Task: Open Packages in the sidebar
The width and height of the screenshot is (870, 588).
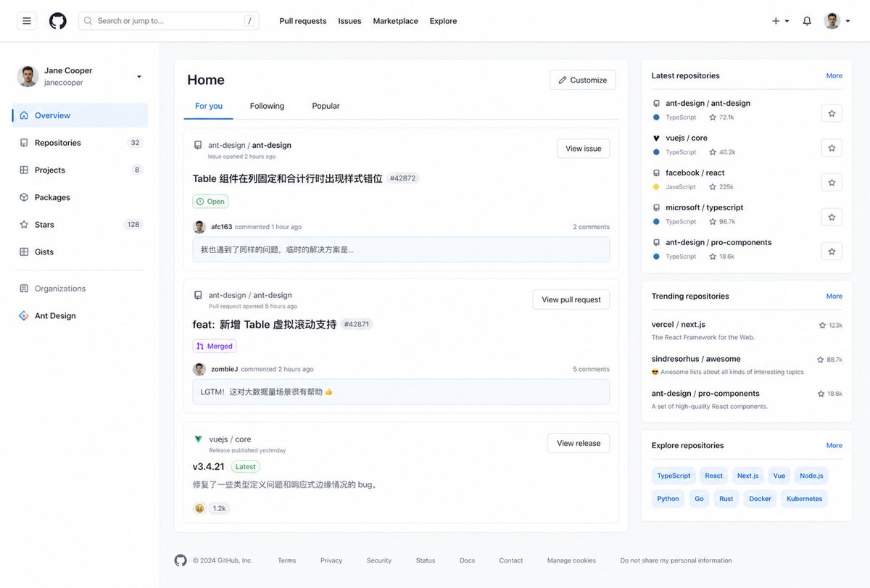Action: (x=80, y=197)
